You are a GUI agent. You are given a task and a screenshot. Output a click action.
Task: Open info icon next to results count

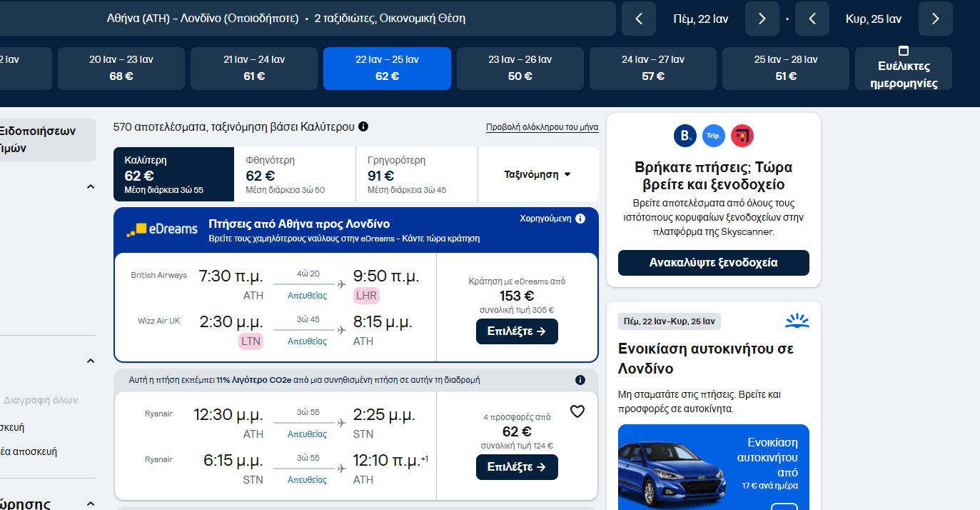click(363, 127)
